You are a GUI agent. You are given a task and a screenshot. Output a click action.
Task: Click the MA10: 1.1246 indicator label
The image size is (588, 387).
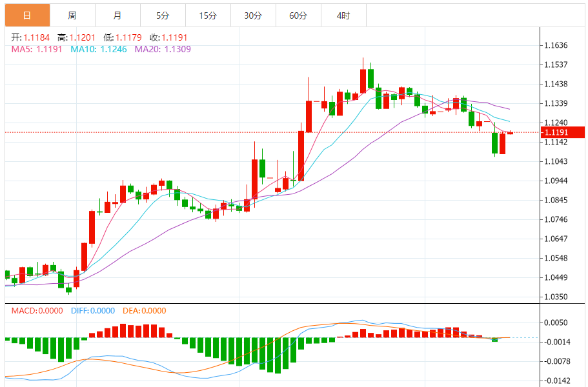pos(99,49)
